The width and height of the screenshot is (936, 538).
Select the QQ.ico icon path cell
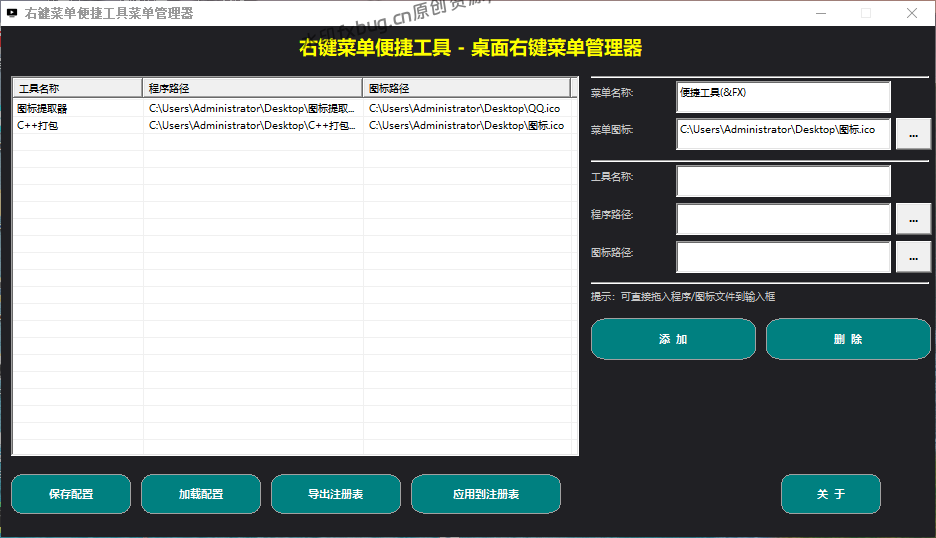click(x=469, y=108)
